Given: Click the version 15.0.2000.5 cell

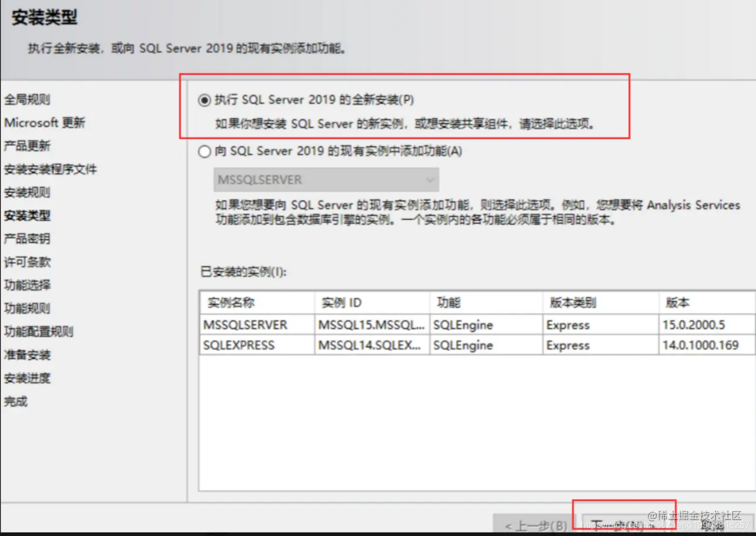Looking at the screenshot, I should [707, 324].
